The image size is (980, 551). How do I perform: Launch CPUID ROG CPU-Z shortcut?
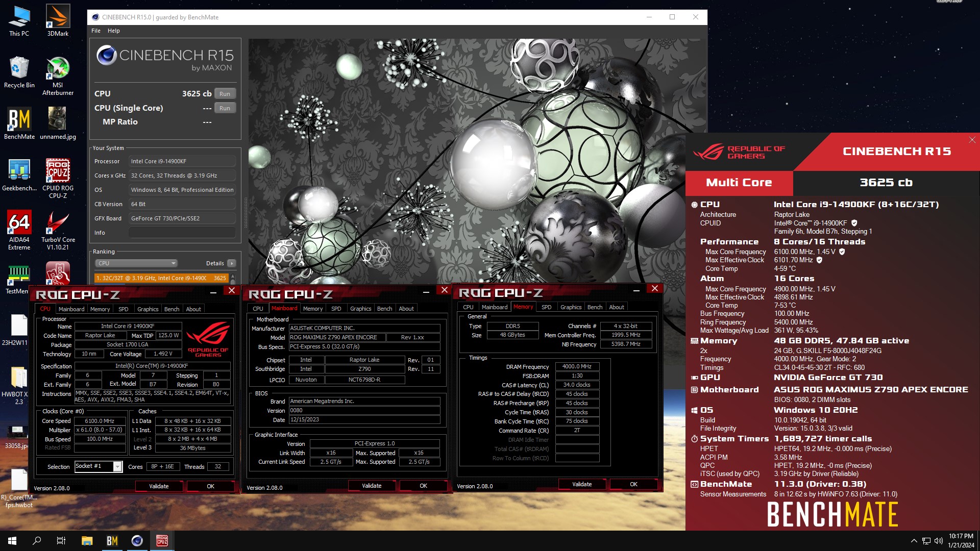click(x=58, y=179)
